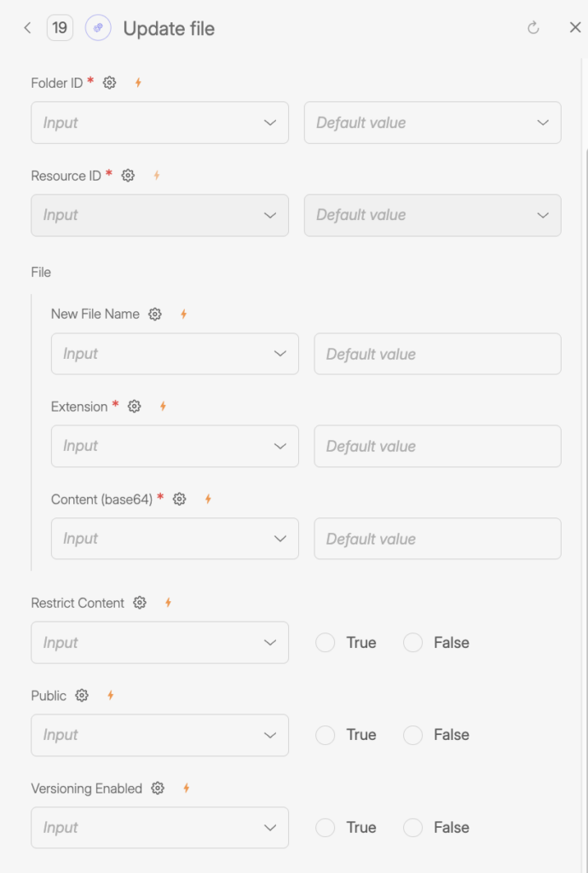This screenshot has width=588, height=873.
Task: Select False for Public
Action: tap(412, 734)
